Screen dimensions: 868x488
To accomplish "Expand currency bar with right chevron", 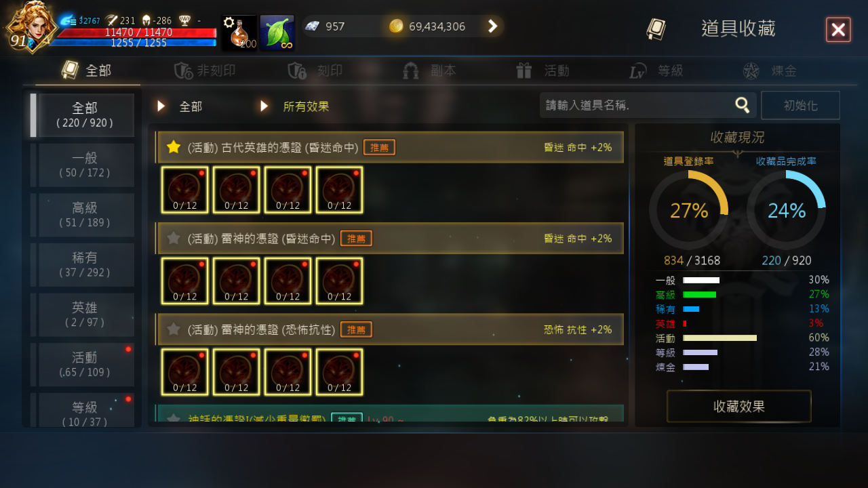I will 493,26.
